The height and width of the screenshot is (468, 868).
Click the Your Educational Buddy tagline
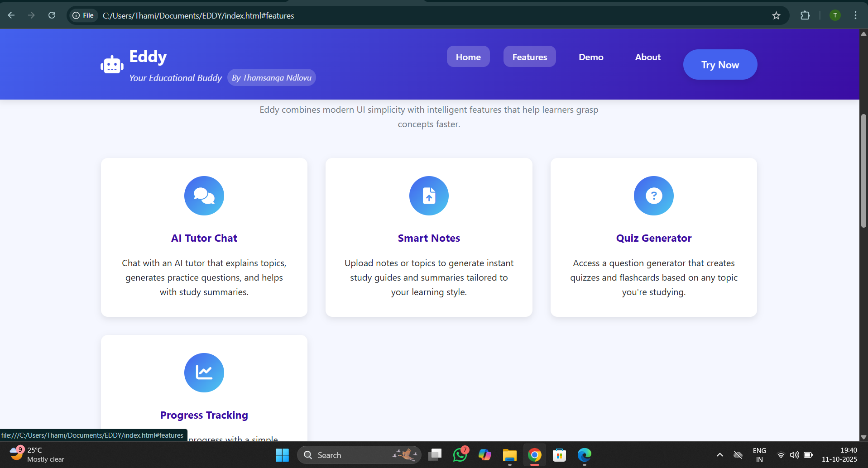point(176,78)
